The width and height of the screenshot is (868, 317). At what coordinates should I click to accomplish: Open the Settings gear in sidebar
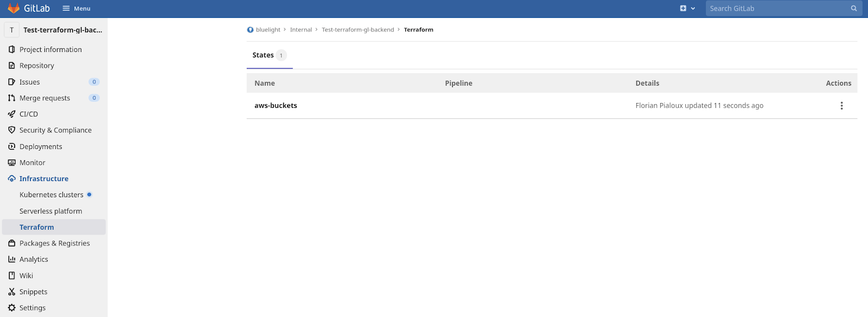[x=12, y=308]
